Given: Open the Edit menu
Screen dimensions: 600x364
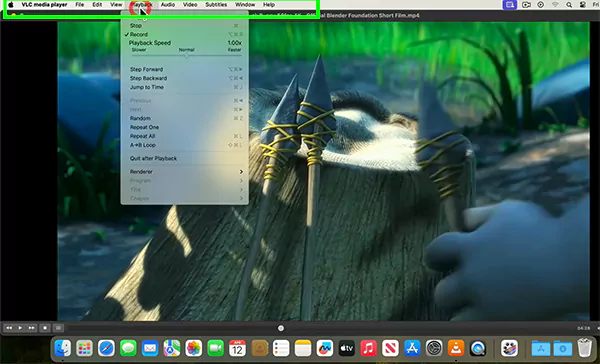Looking at the screenshot, I should tap(97, 5).
